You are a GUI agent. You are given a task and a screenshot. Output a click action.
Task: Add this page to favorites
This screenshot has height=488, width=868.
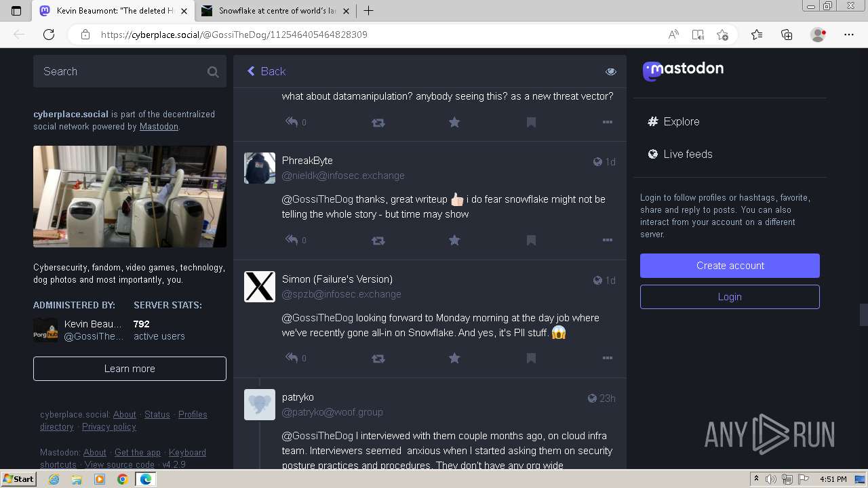(722, 35)
